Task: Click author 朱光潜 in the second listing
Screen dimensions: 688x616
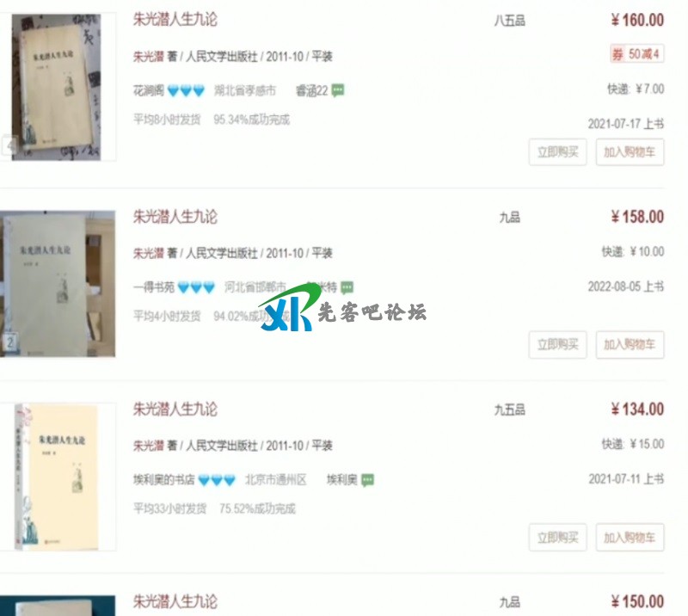Action: point(148,253)
